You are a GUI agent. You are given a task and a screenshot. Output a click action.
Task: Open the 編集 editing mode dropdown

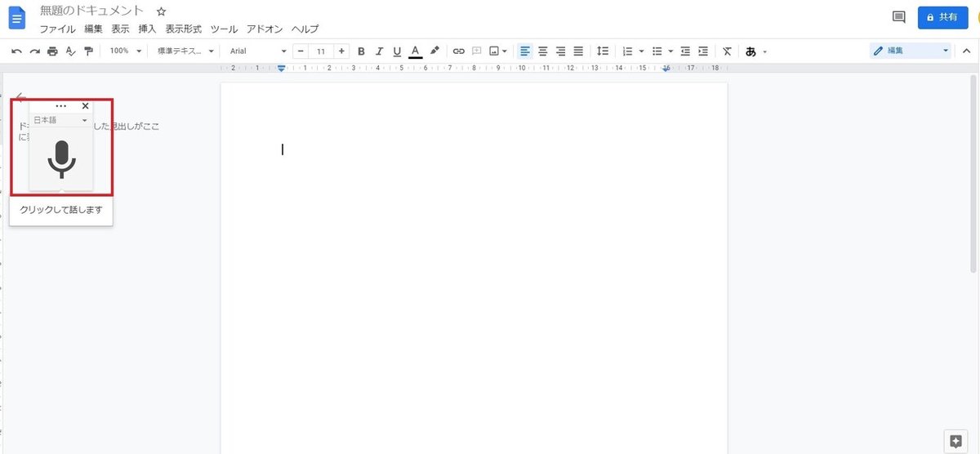[911, 51]
